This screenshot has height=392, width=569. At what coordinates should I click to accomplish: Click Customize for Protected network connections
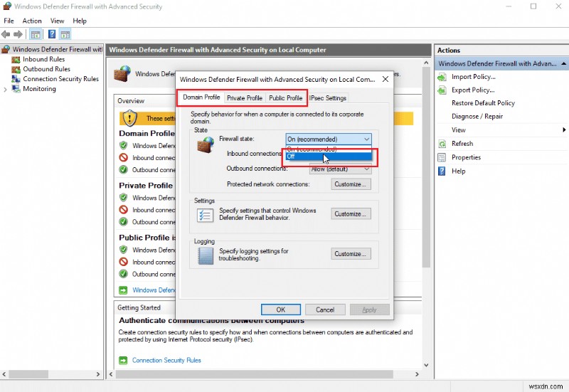[351, 184]
